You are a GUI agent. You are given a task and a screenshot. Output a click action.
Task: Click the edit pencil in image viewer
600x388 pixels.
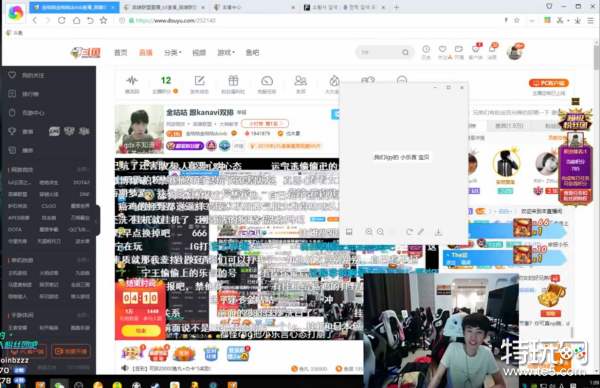(421, 232)
